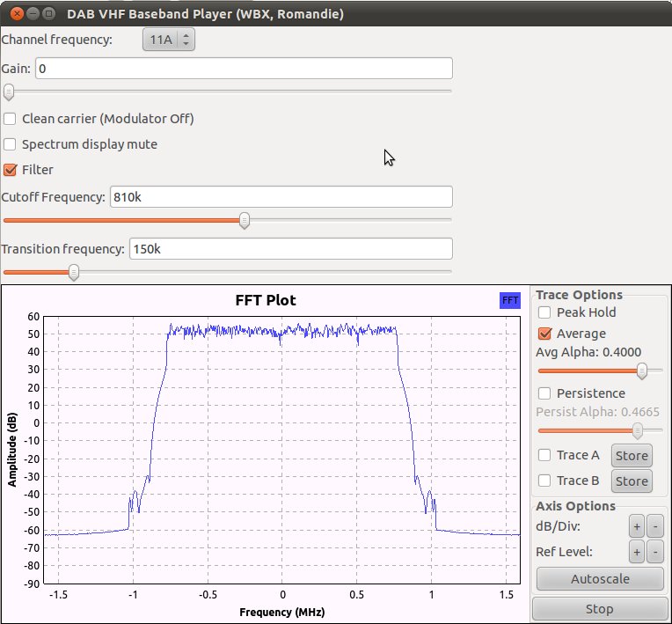Click the Gain slider handle

tap(9, 92)
